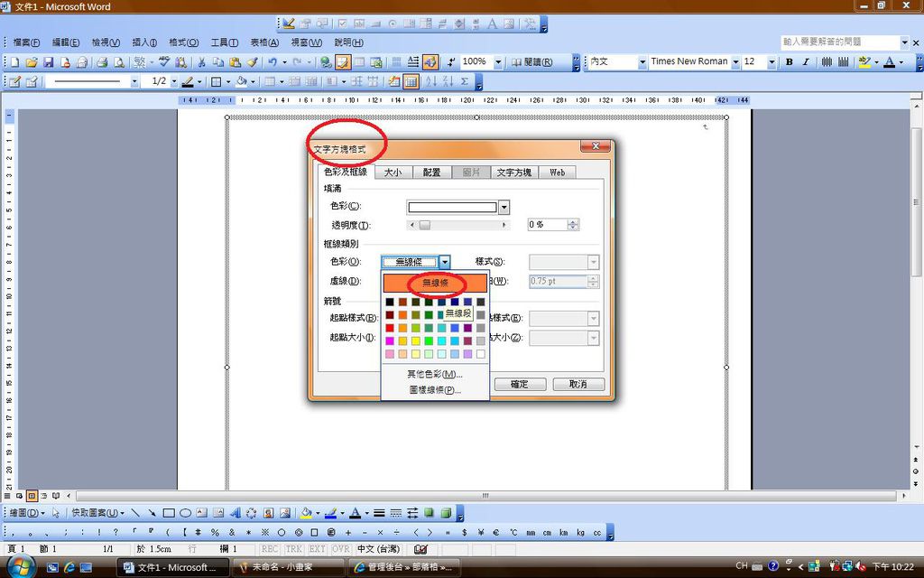Select the Arrow drawing tool

coord(152,513)
